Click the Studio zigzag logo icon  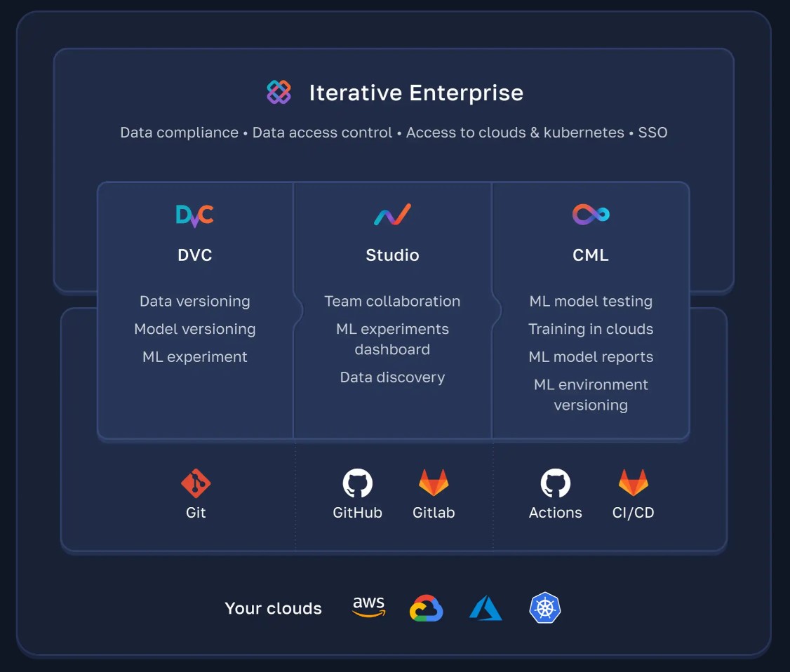392,215
